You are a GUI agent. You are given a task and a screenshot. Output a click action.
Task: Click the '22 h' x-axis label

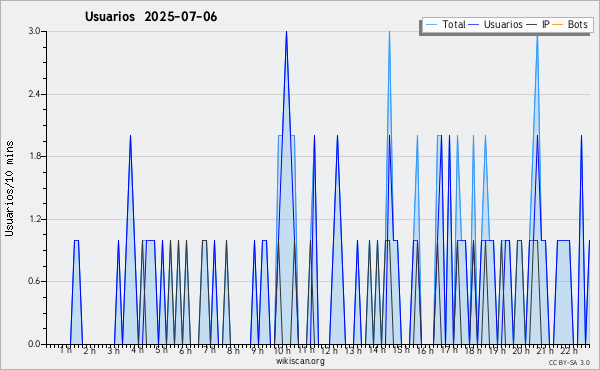(569, 350)
